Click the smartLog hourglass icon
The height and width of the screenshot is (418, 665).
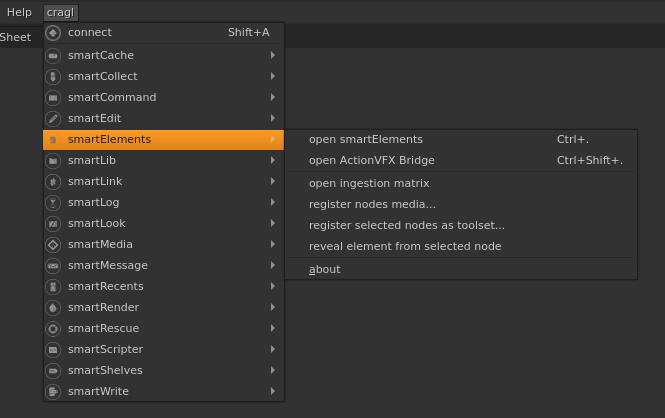[x=53, y=203]
